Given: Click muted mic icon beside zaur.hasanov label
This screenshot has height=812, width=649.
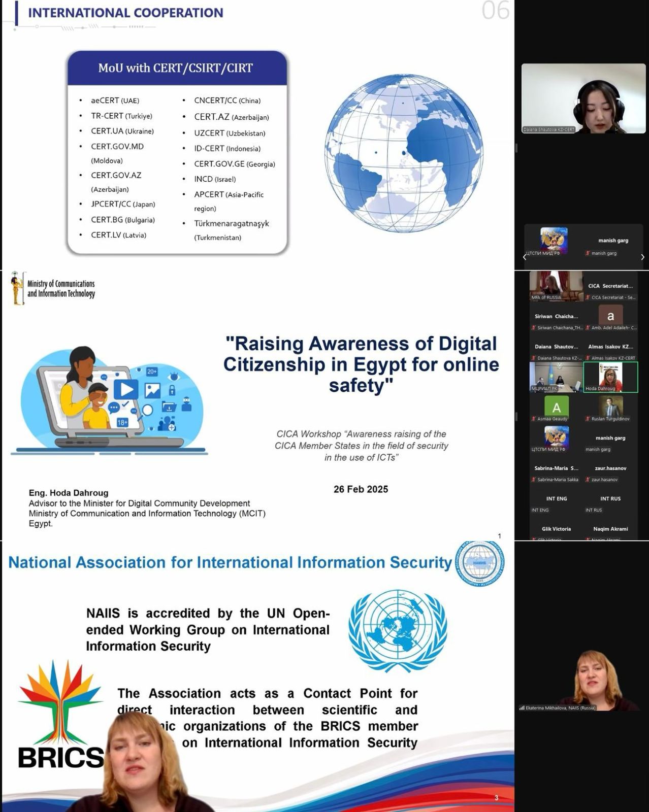Looking at the screenshot, I should tap(588, 480).
